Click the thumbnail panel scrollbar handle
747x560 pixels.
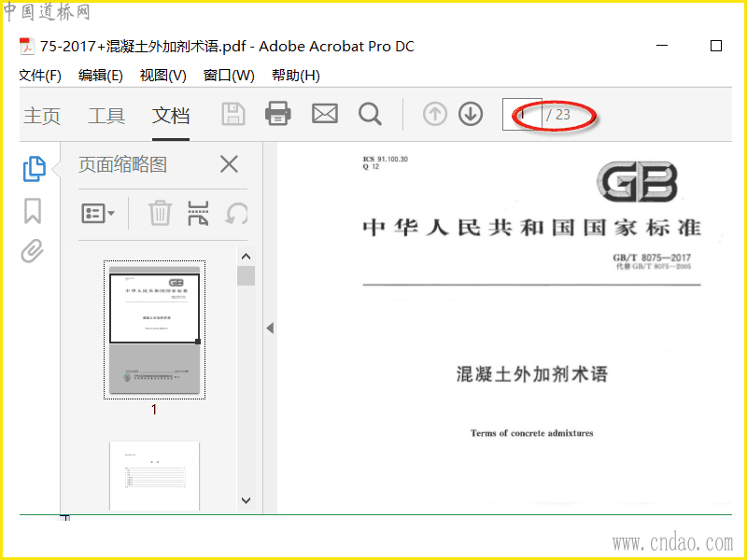click(x=246, y=275)
